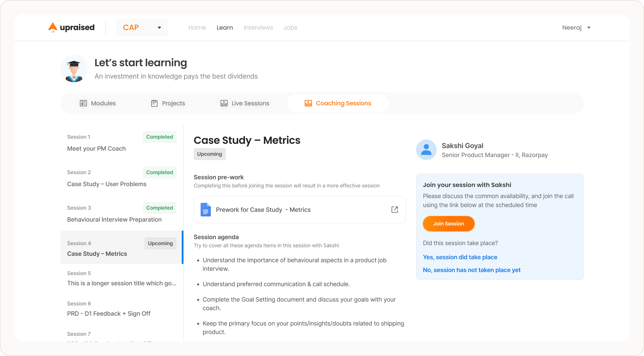This screenshot has height=356, width=644.
Task: Click the graduate avatar image
Action: point(74,69)
